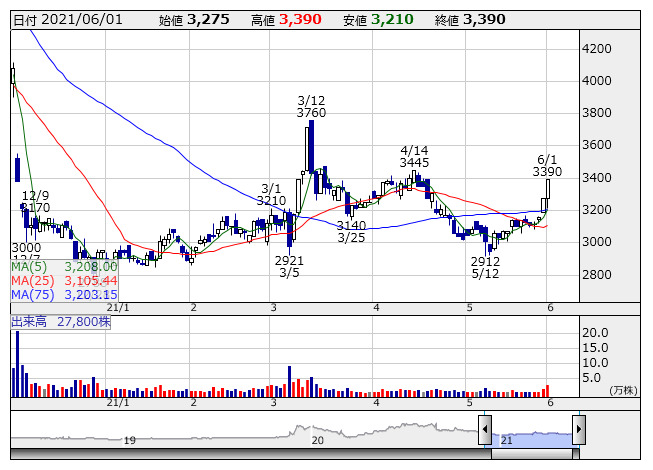This screenshot has width=653, height=470.
Task: Click the 3/1 3210 label
Action: [271, 194]
